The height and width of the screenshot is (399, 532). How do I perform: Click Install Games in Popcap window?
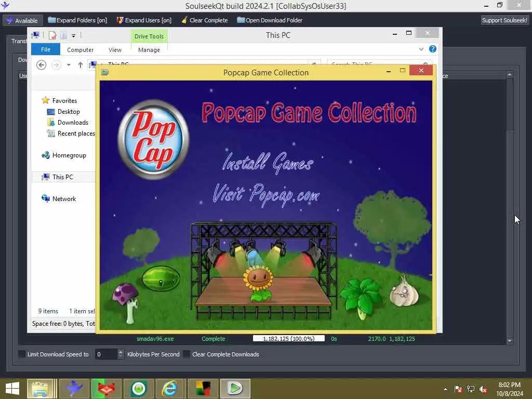pos(268,162)
